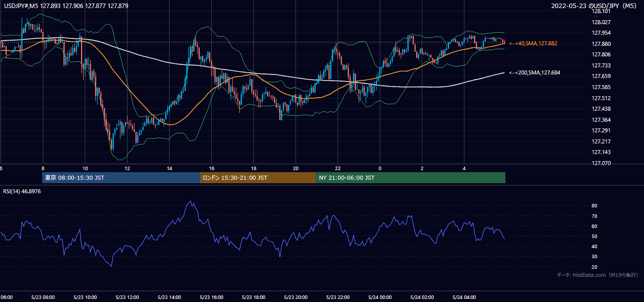Click price axis label 127.733
644x302 pixels.
(601, 65)
